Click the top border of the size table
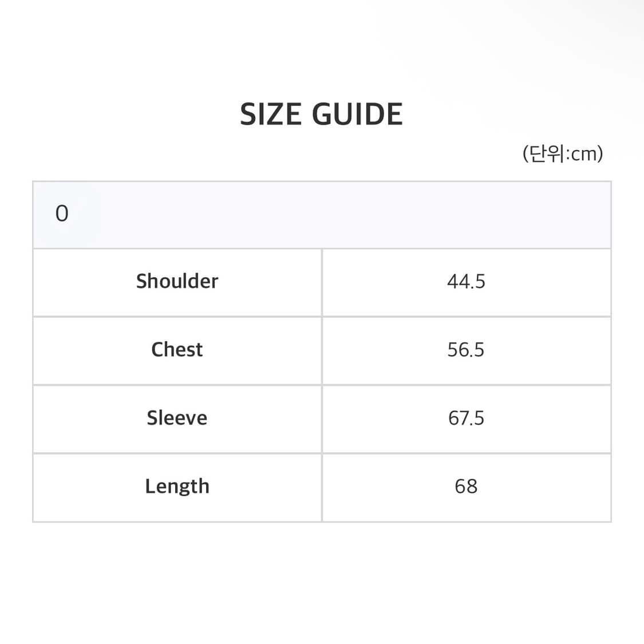This screenshot has height=644, width=644. (x=322, y=181)
